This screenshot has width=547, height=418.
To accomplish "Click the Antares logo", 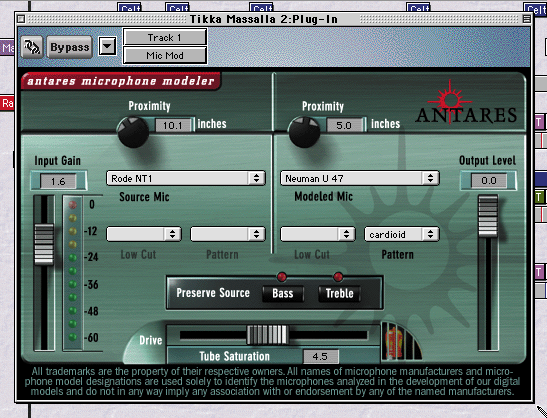I will pyautogui.click(x=466, y=103).
